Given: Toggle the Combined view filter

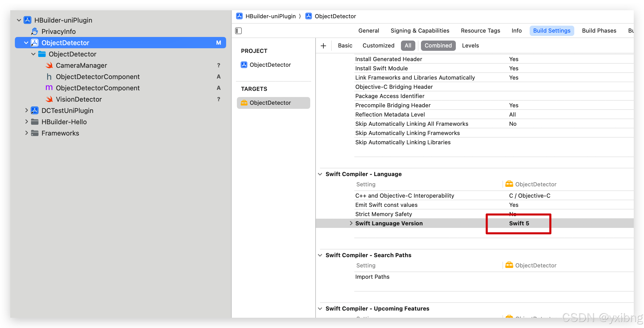Looking at the screenshot, I should (x=438, y=46).
